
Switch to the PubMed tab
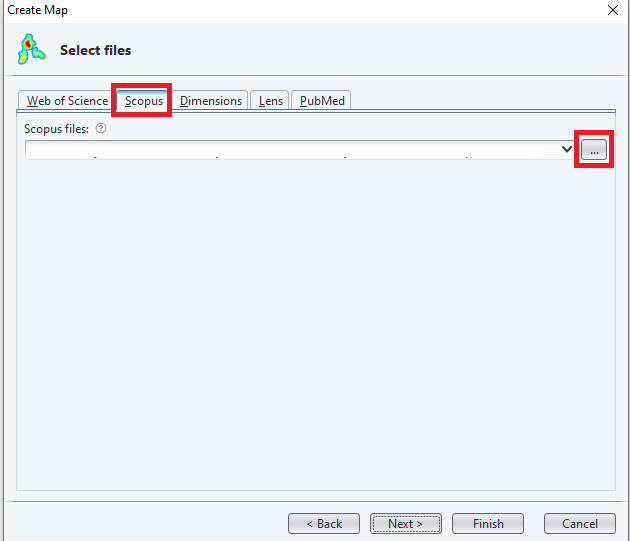(x=322, y=101)
